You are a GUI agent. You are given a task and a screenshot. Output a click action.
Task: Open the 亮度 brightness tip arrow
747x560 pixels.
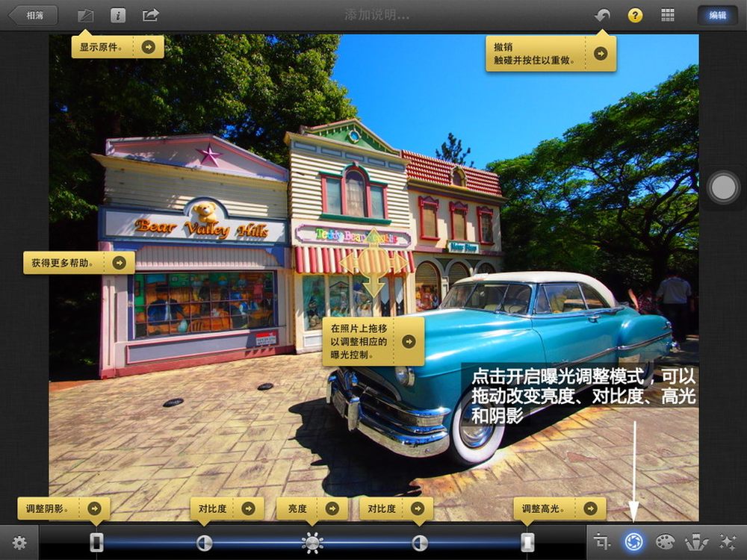332,508
